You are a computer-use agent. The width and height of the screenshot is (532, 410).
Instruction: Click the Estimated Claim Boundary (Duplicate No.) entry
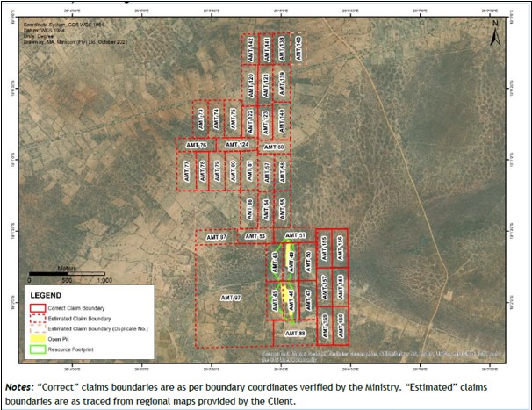tap(98, 328)
